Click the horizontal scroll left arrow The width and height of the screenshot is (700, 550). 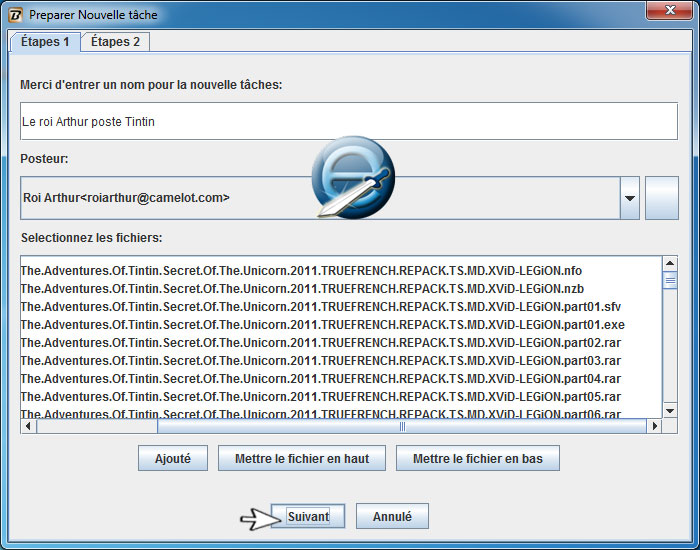click(28, 426)
